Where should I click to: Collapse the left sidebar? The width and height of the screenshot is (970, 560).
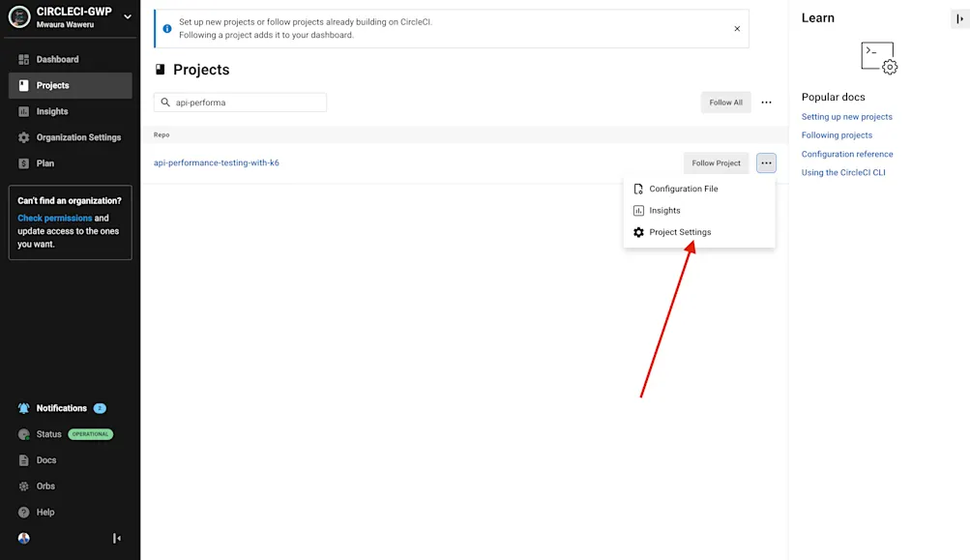click(117, 539)
